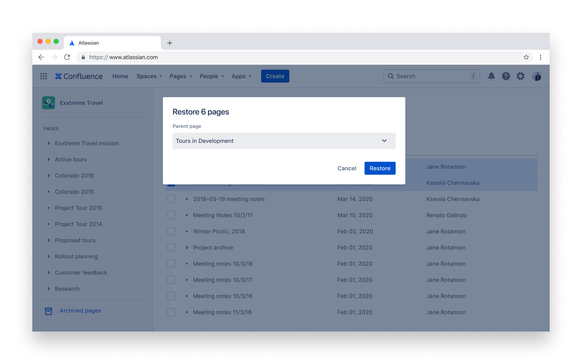Open 2018-03-19 meeting notes page

click(x=229, y=199)
